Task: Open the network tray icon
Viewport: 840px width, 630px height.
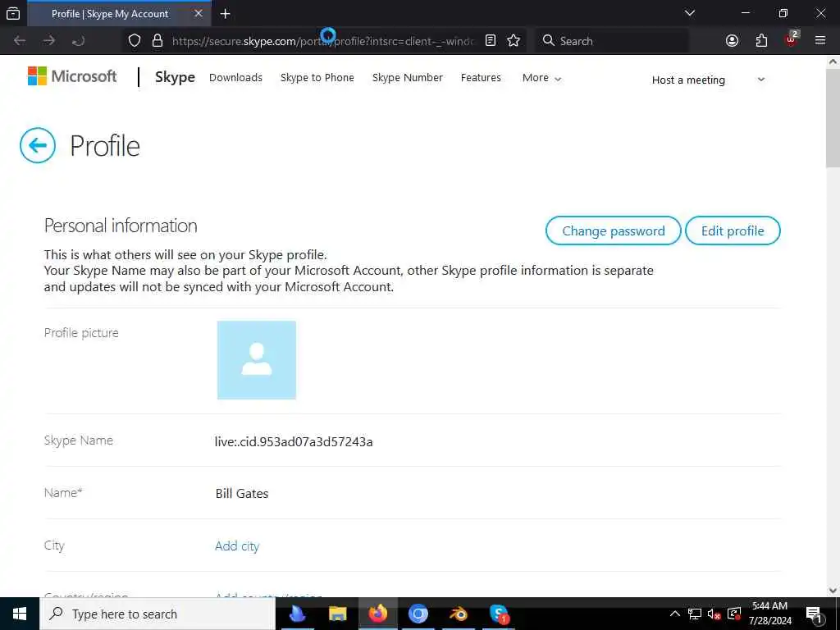Action: [x=695, y=614]
